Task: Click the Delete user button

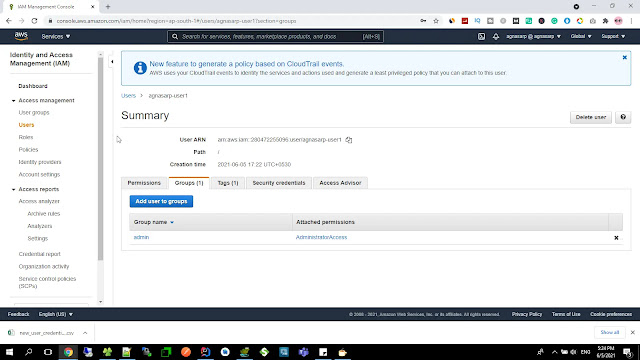Action: (x=591, y=117)
